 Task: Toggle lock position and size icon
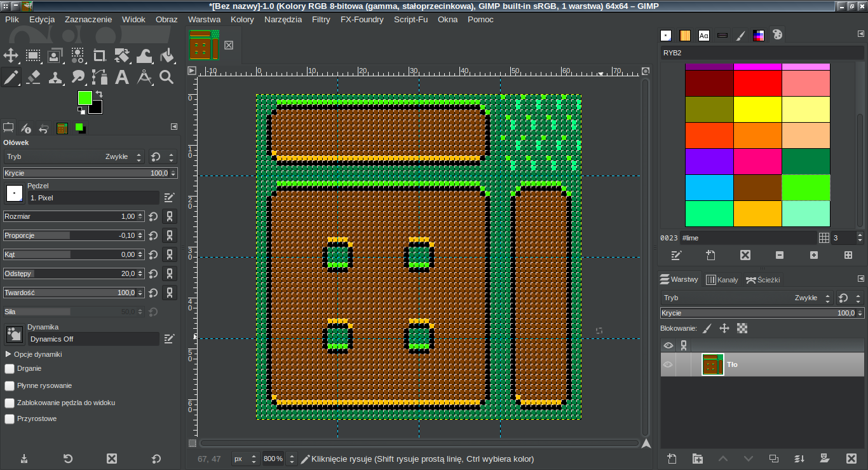point(724,328)
